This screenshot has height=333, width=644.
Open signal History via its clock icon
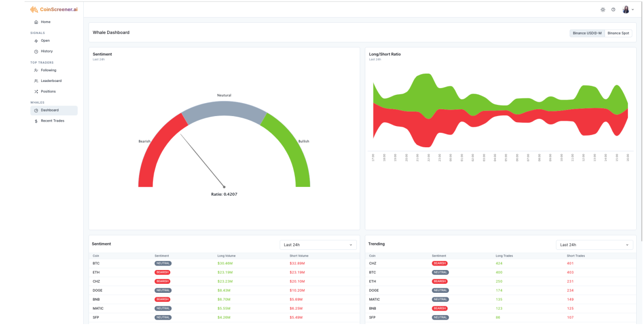36,52
